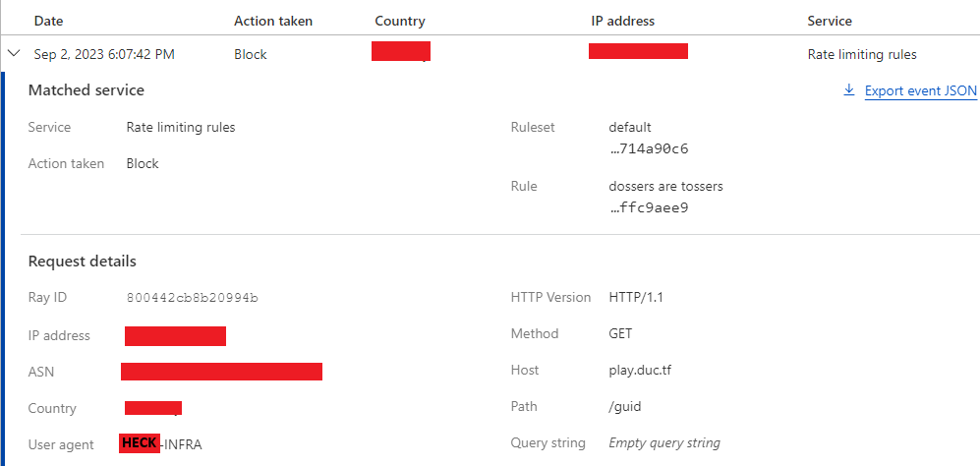The height and width of the screenshot is (466, 980).
Task: Click the 'default' ruleset name
Action: [630, 127]
